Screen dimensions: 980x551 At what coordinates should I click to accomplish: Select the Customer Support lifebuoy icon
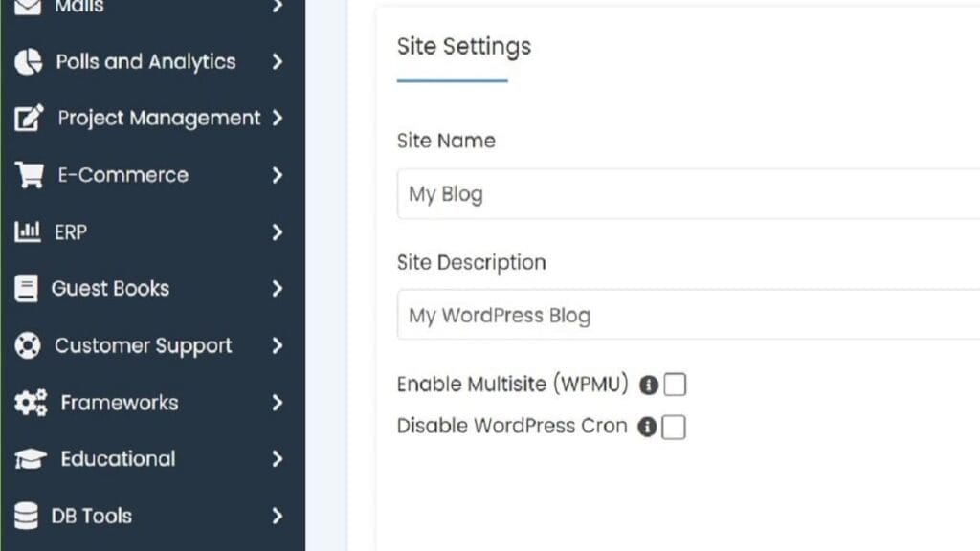29,345
